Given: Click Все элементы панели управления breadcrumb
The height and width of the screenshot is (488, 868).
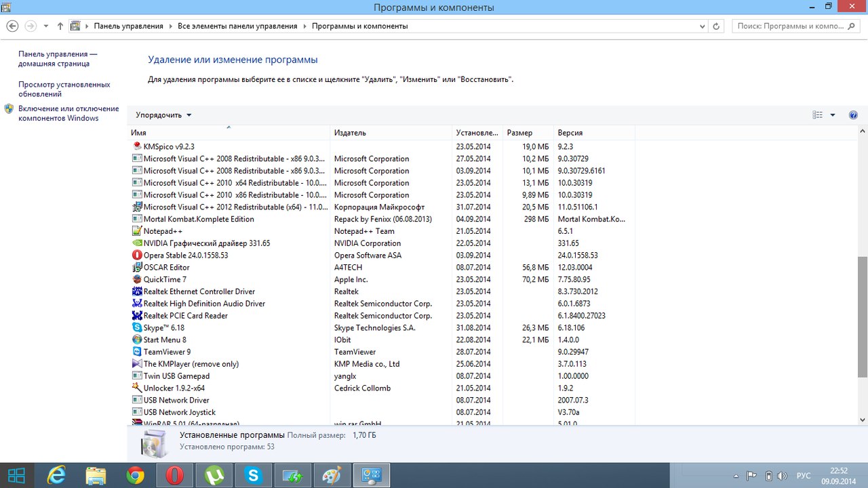Looking at the screenshot, I should [237, 26].
